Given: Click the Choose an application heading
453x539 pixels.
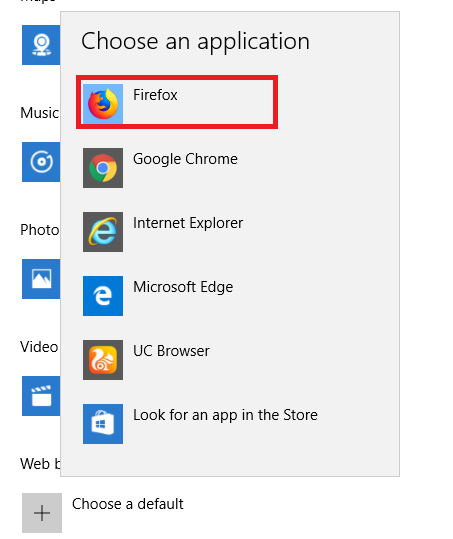Looking at the screenshot, I should (x=195, y=42).
